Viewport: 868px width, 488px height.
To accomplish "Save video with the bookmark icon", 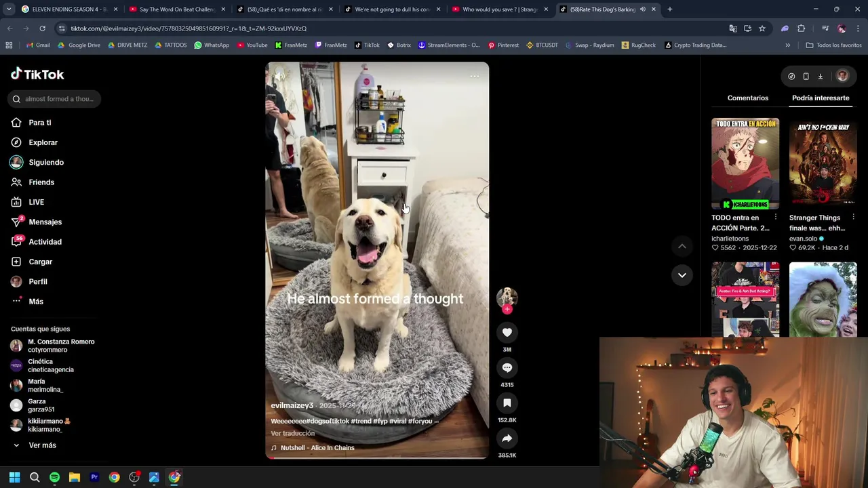I will pos(507,403).
